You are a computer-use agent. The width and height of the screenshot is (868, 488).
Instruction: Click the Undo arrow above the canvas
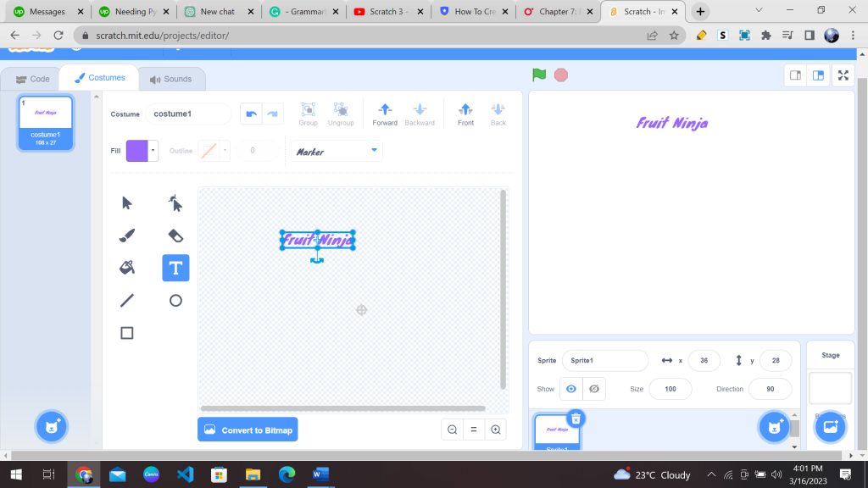pyautogui.click(x=251, y=114)
